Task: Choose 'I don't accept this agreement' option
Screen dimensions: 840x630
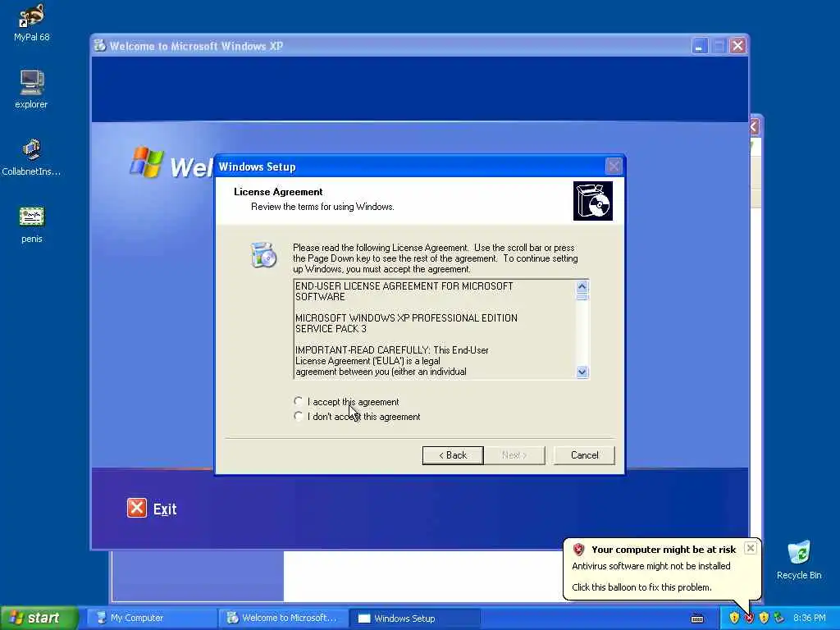Action: (299, 416)
